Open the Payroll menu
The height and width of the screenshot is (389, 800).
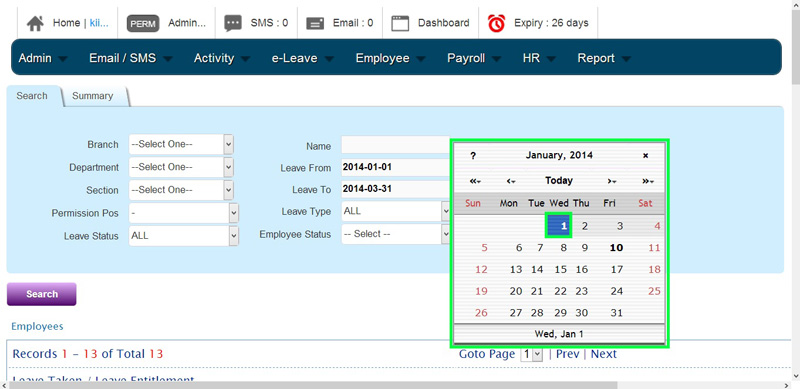[x=474, y=58]
